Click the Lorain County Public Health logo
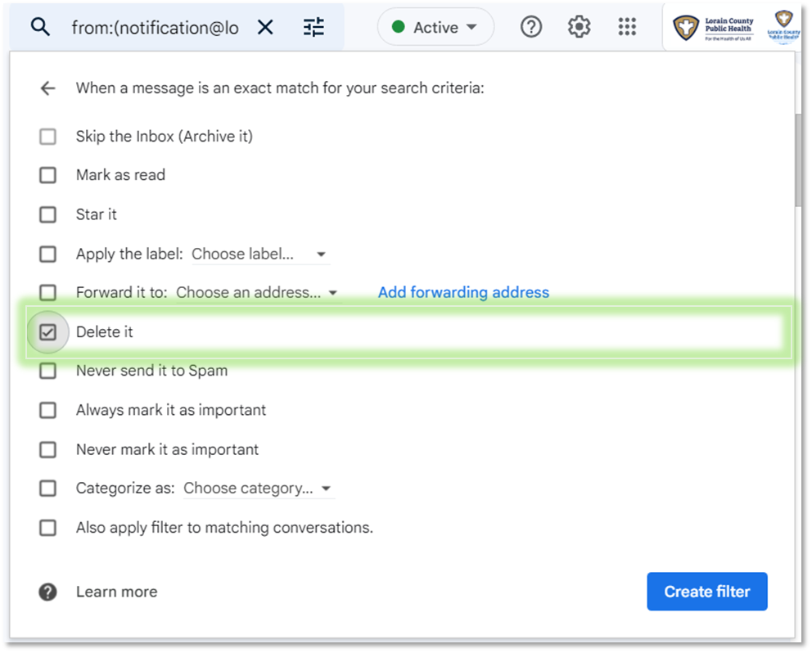 click(x=714, y=27)
